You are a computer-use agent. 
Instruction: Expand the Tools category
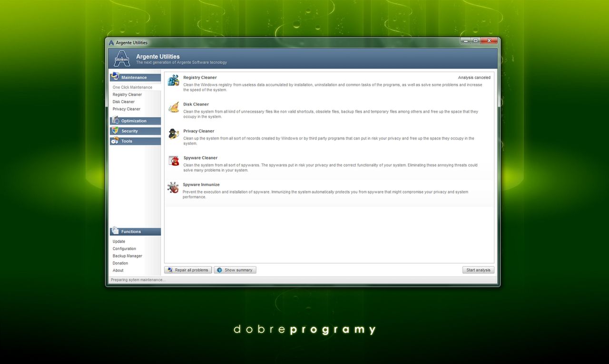(x=135, y=141)
